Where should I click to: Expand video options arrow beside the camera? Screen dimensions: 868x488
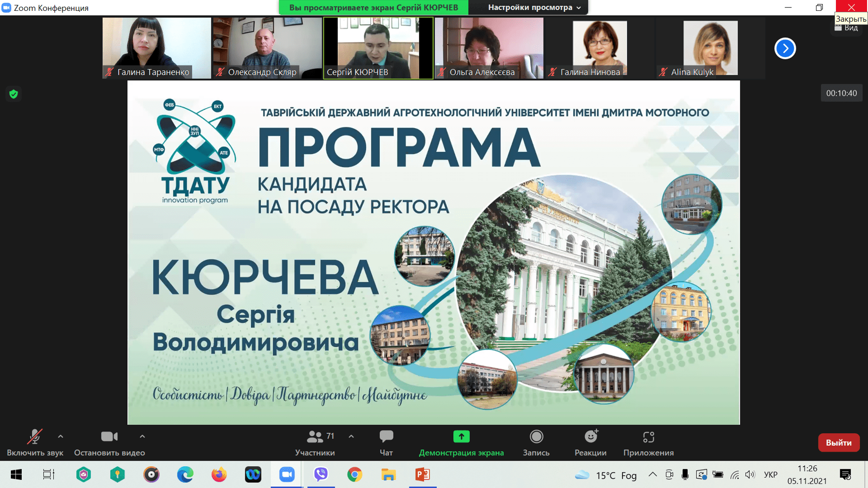point(142,437)
